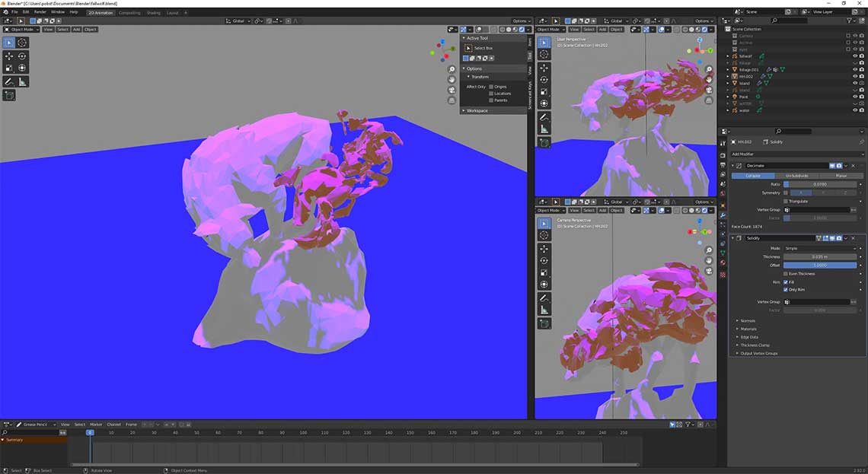Click the pan hand icon in main viewport
This screenshot has height=474, width=868.
tap(452, 80)
